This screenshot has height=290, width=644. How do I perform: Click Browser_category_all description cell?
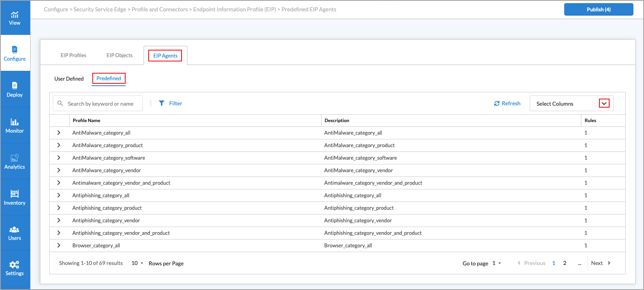point(348,245)
